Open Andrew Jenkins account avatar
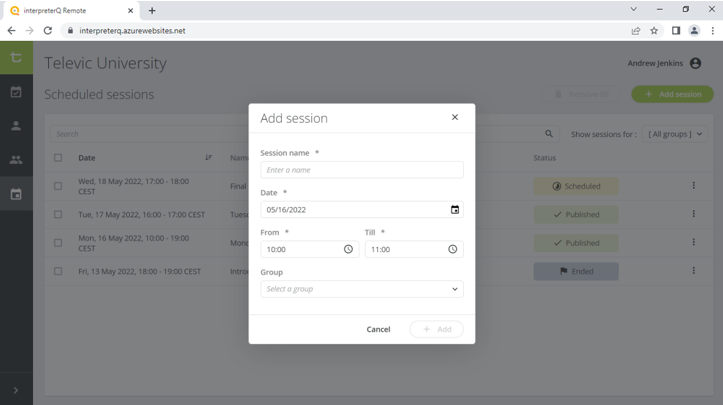 (x=695, y=63)
